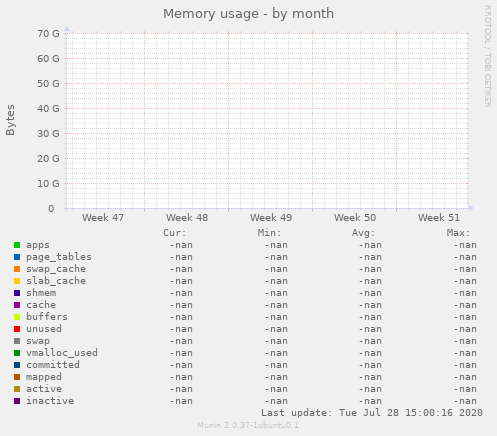Click the '60 G' y-axis label

[x=48, y=59]
